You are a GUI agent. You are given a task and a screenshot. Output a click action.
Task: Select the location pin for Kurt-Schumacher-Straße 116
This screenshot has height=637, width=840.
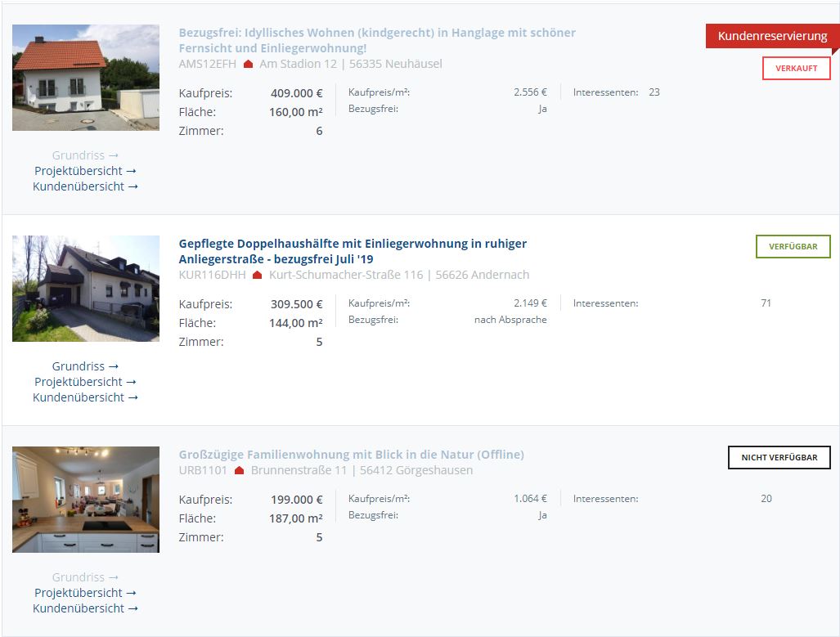pyautogui.click(x=256, y=276)
